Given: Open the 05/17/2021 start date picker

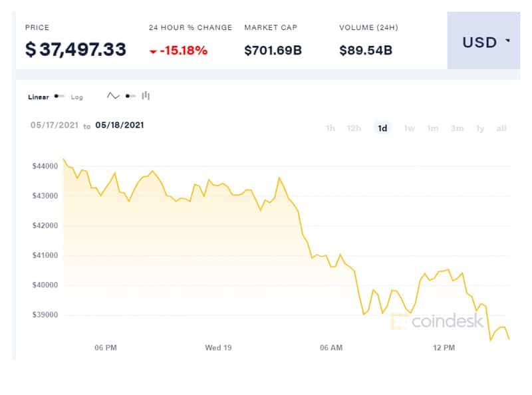Looking at the screenshot, I should click(x=55, y=125).
